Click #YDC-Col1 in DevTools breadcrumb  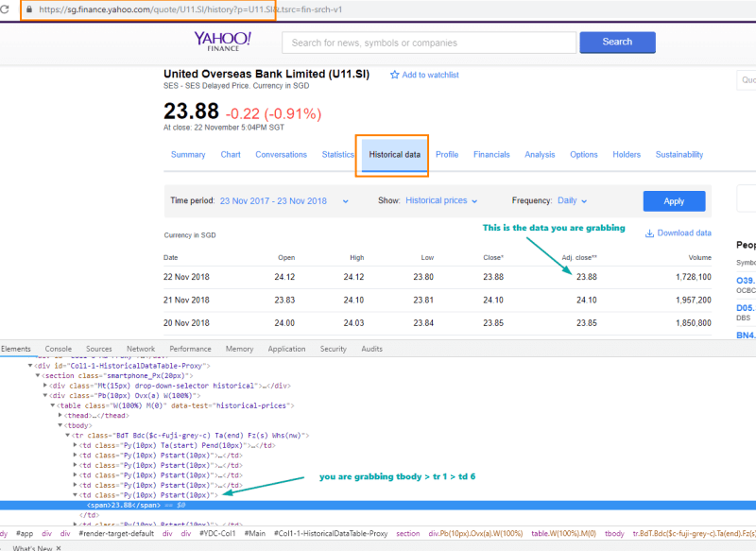click(x=217, y=534)
